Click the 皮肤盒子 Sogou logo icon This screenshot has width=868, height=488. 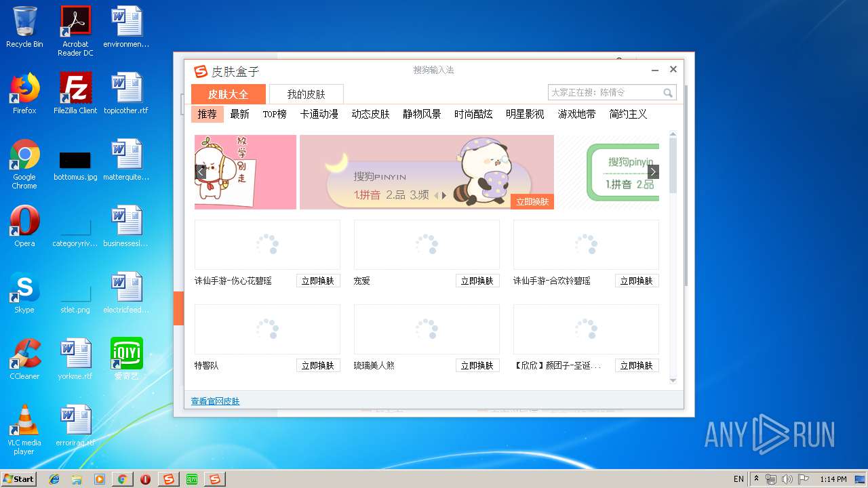tap(201, 71)
